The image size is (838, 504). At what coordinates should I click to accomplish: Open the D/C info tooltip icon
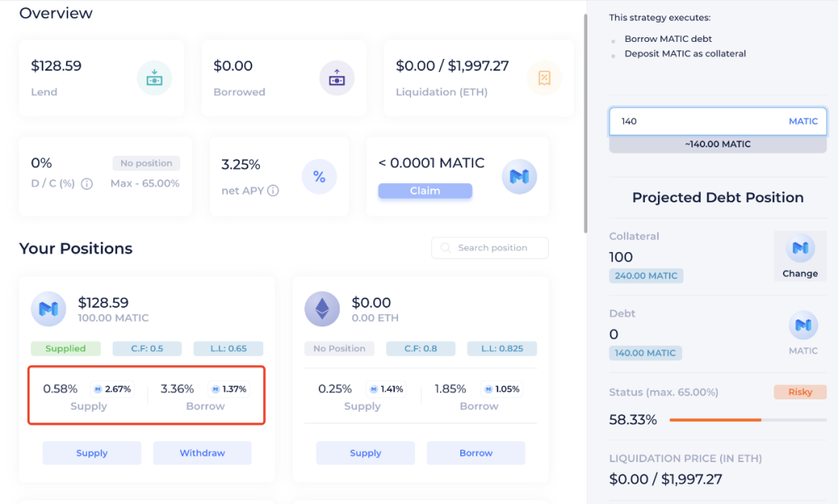coord(85,185)
